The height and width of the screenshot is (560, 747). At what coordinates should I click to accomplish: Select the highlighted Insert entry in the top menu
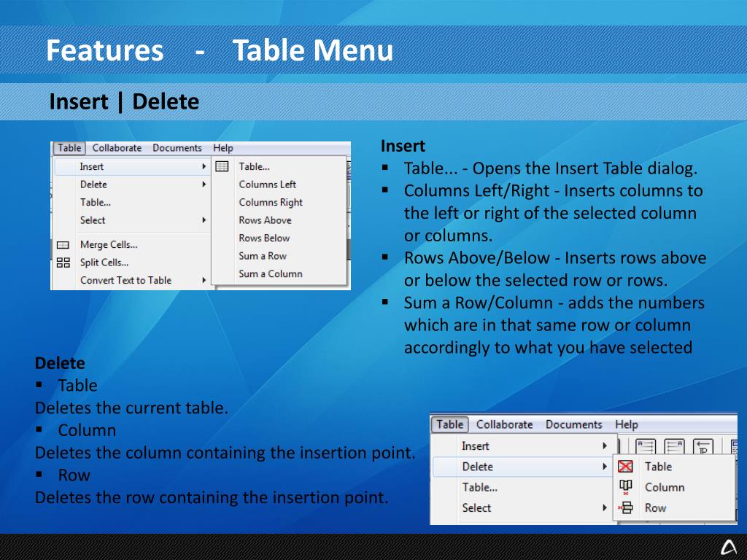tap(132, 167)
